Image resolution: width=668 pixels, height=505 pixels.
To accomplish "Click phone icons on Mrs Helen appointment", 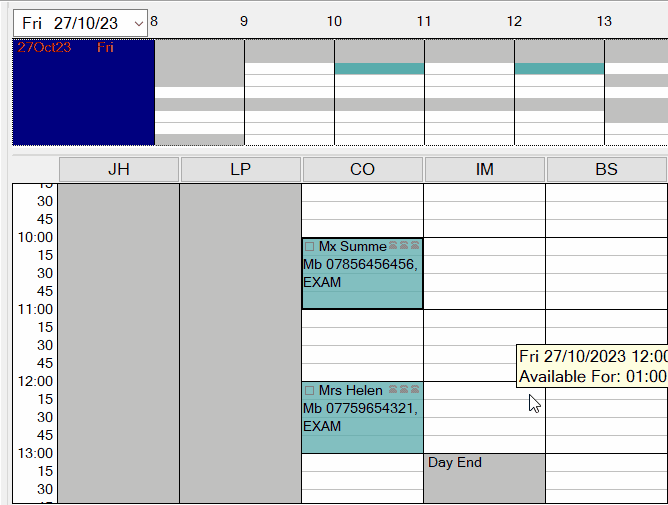I will [404, 389].
